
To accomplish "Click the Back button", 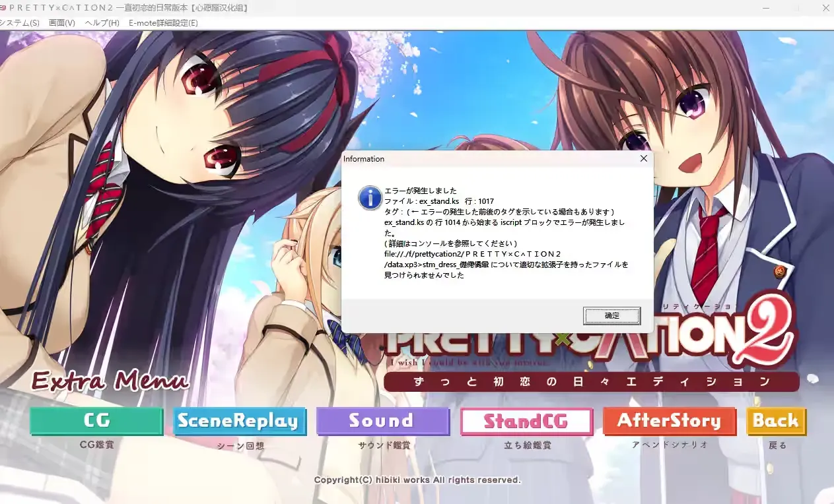I will 777,421.
